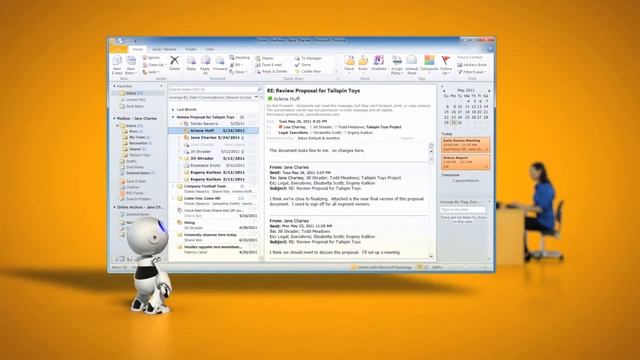Click the Rules icon
640x360 pixels.
(x=363, y=61)
